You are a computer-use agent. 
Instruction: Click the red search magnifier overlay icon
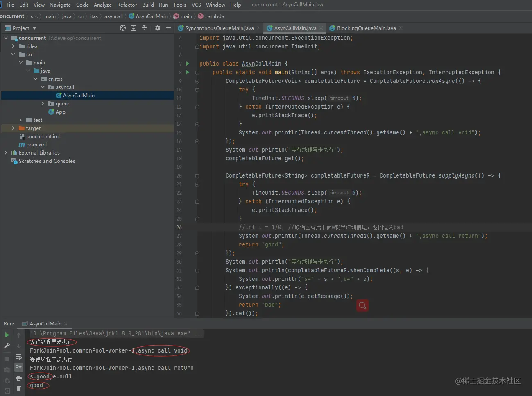[362, 305]
